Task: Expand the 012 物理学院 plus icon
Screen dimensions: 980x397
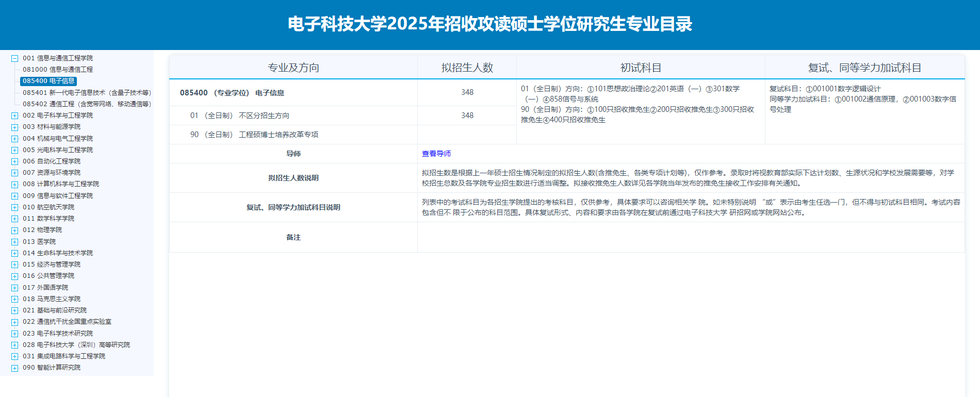Action: click(15, 230)
